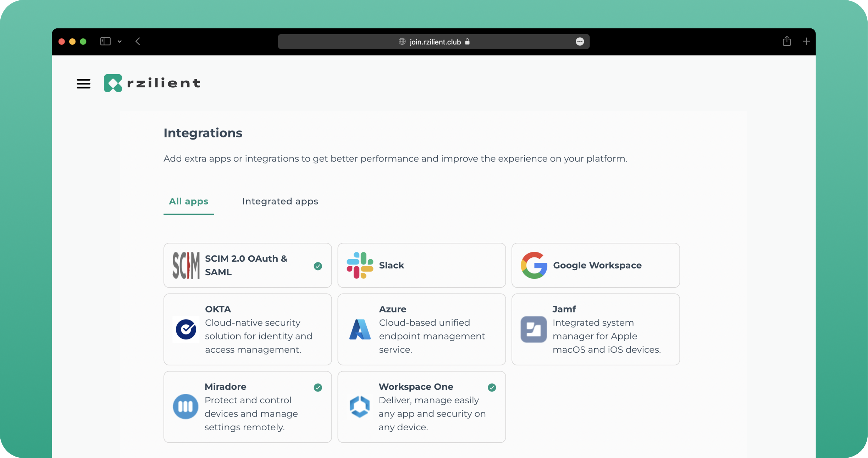This screenshot has width=868, height=458.
Task: Click the Google Workspace logo
Action: [x=533, y=265]
